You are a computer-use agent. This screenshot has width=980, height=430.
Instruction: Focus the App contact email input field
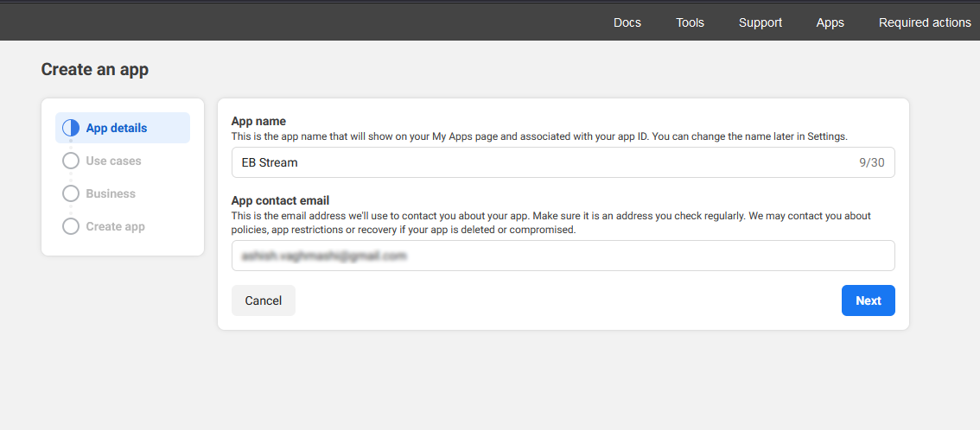point(563,256)
